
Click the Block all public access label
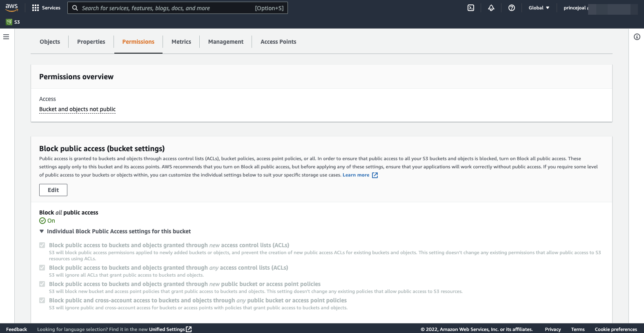(x=69, y=212)
